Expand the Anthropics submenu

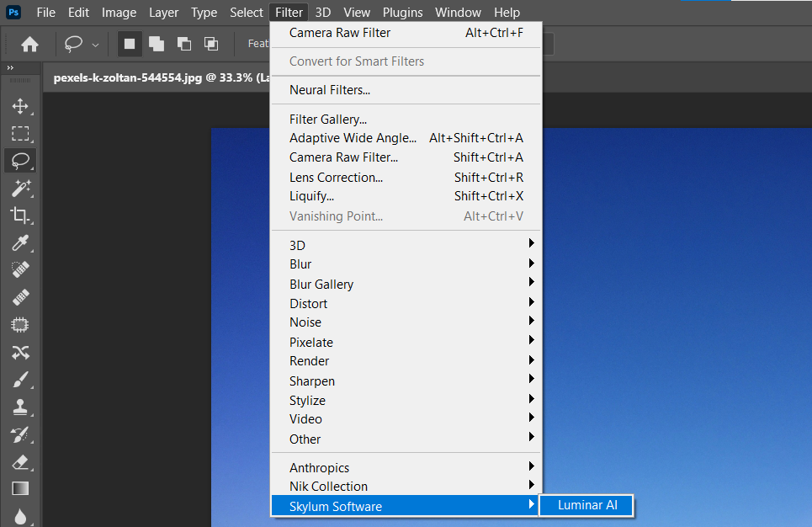tap(406, 467)
